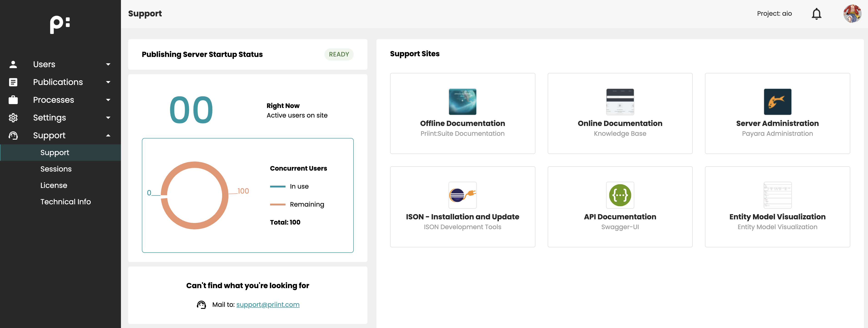Open the Sessions submenu item
Screen dimensions: 868x328
pyautogui.click(x=56, y=169)
